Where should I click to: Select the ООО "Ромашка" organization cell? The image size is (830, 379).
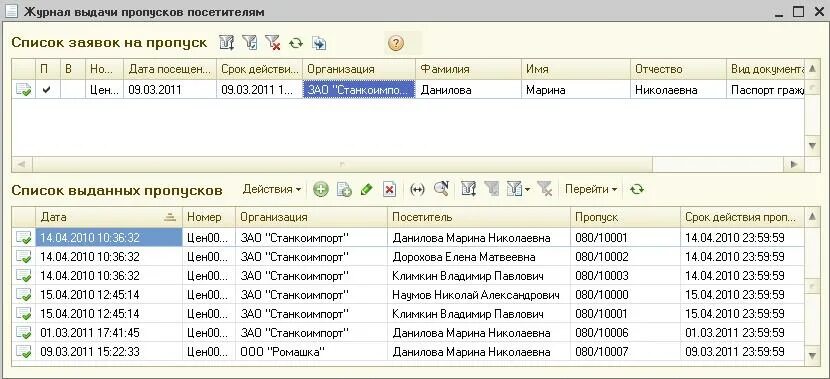tap(311, 352)
